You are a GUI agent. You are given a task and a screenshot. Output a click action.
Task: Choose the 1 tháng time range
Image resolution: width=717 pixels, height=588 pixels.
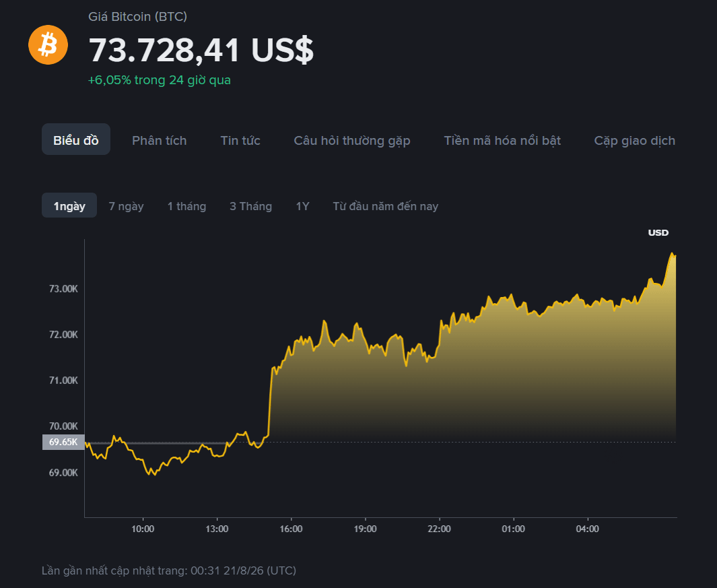pos(186,206)
